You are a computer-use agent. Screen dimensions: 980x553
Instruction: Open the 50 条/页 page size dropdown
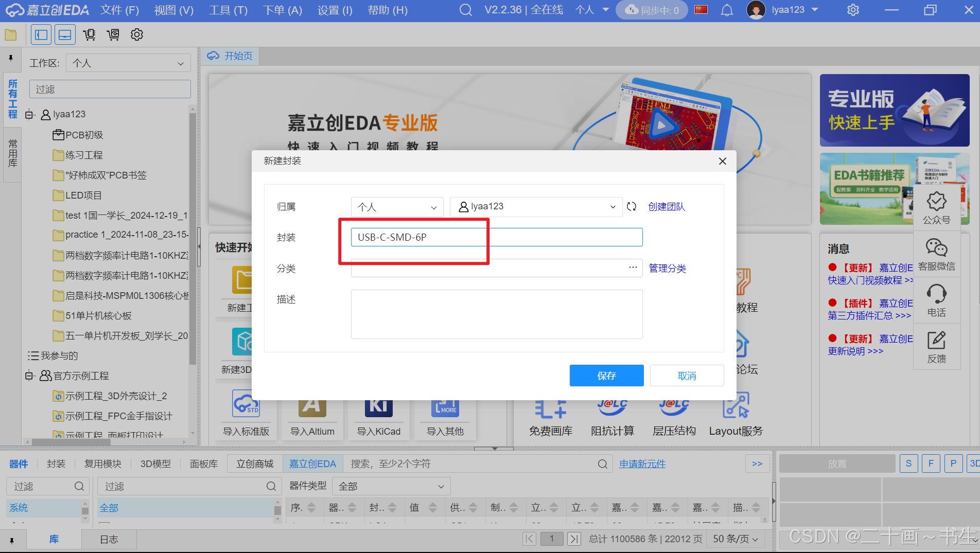(736, 539)
